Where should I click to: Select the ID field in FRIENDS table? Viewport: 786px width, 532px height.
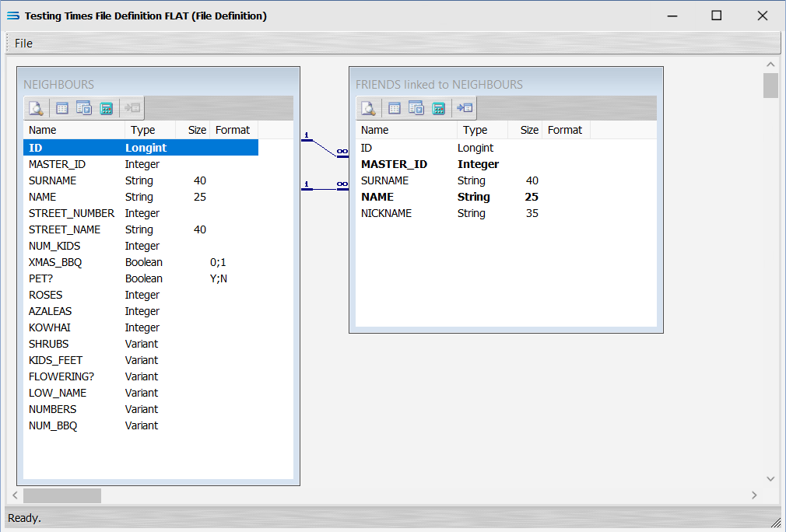point(473,148)
